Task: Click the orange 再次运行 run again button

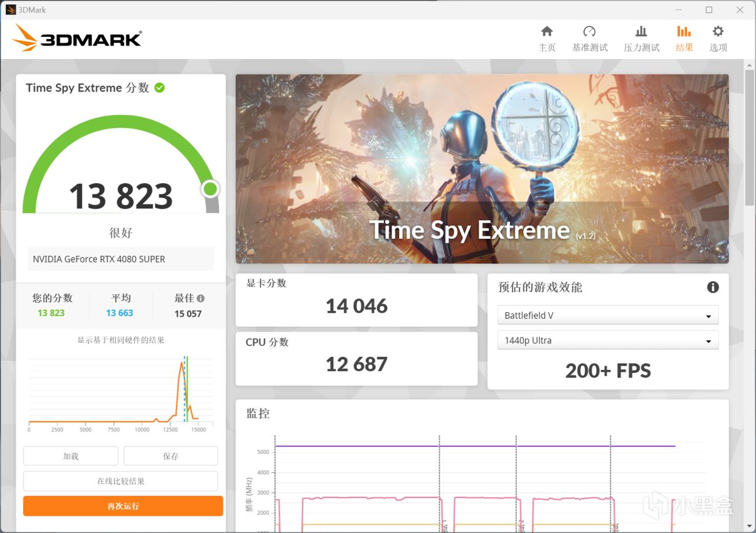Action: [x=123, y=506]
